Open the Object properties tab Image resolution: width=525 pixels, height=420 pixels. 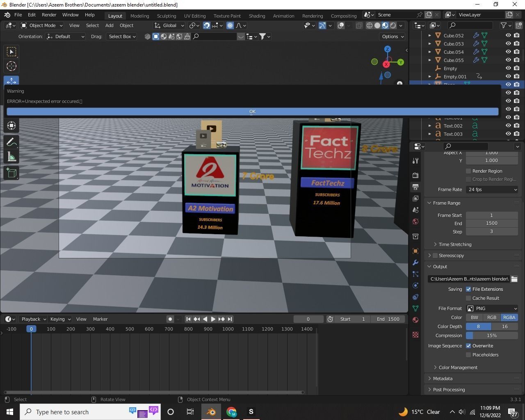415,251
